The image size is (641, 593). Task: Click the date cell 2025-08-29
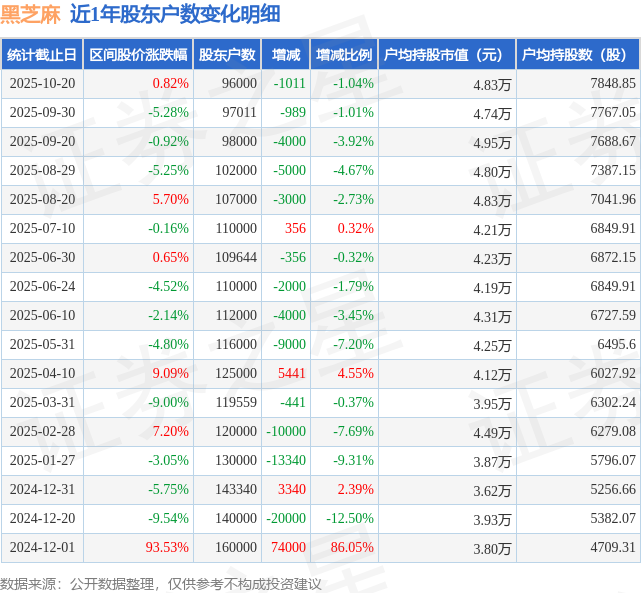coord(43,170)
